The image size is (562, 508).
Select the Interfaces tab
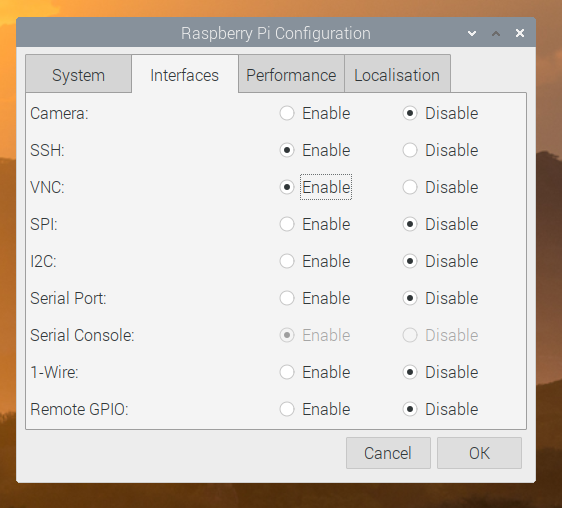185,74
